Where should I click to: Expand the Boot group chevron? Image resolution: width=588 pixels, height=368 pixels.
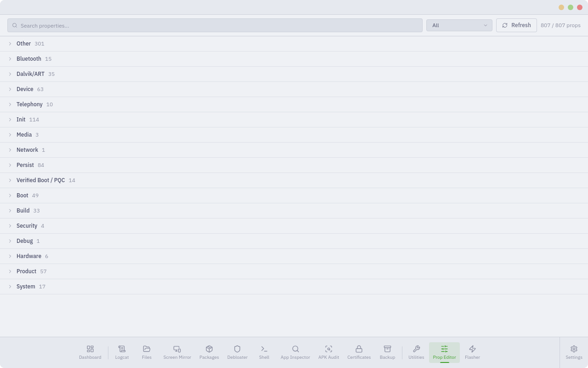[10, 195]
